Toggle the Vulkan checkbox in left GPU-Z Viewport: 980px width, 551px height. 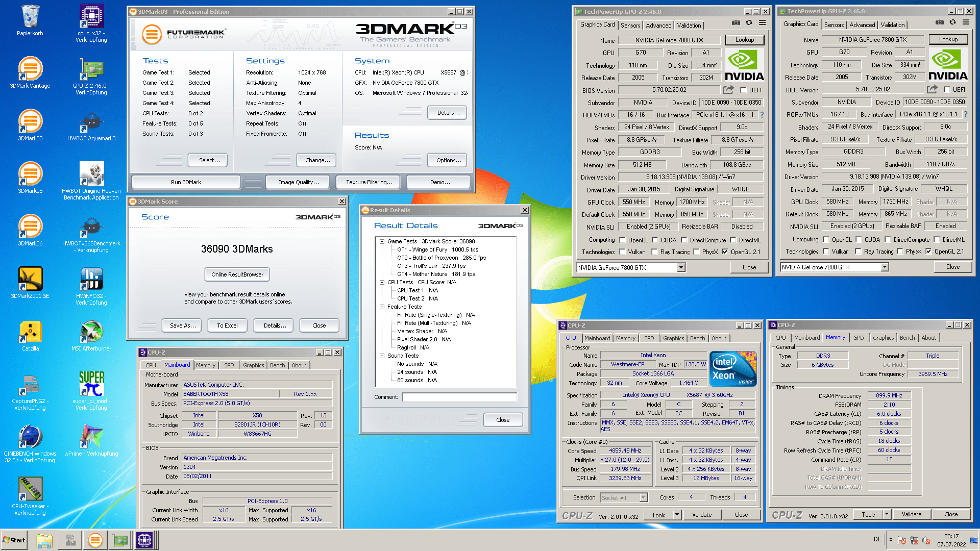(622, 252)
